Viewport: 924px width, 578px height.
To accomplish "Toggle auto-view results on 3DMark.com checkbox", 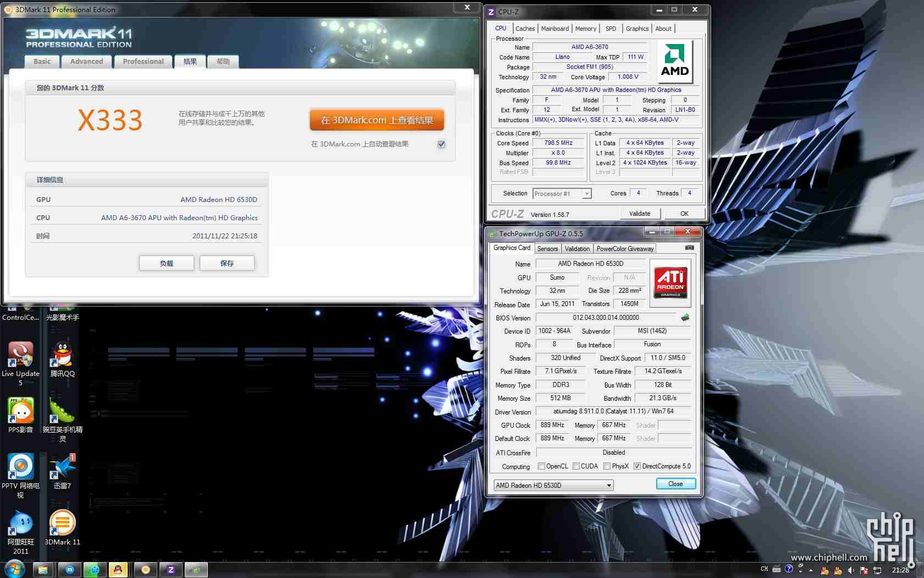I will (441, 144).
